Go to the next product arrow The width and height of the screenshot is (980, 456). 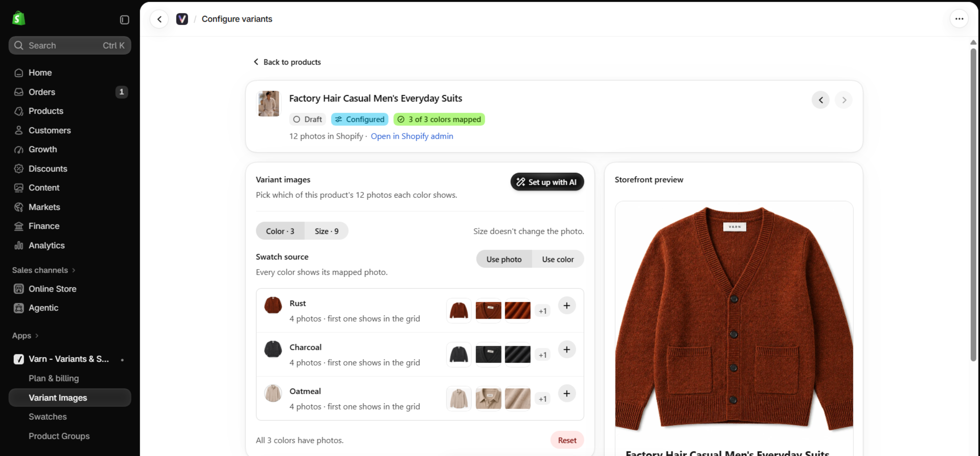pos(844,100)
